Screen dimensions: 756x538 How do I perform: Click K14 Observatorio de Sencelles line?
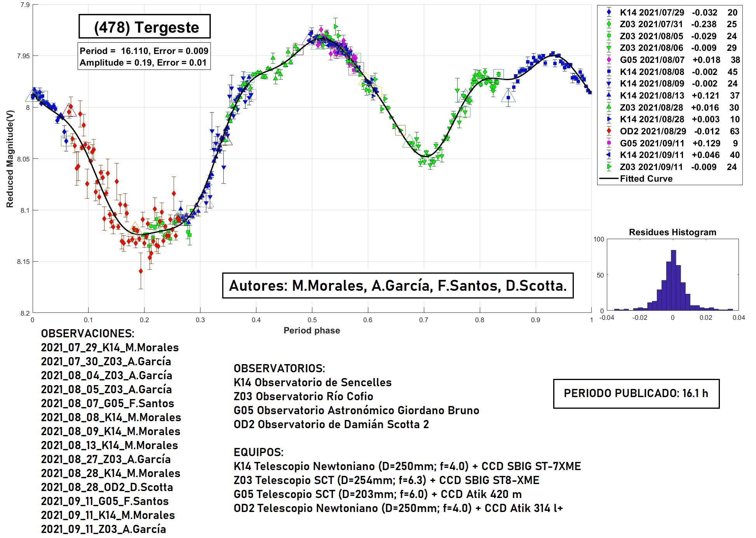pyautogui.click(x=312, y=382)
